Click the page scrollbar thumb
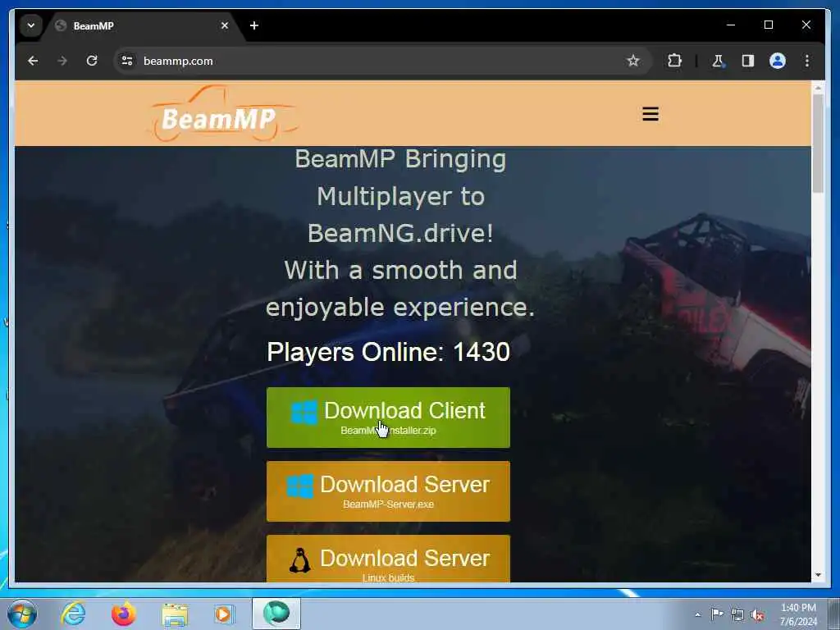The height and width of the screenshot is (630, 840). tap(818, 144)
